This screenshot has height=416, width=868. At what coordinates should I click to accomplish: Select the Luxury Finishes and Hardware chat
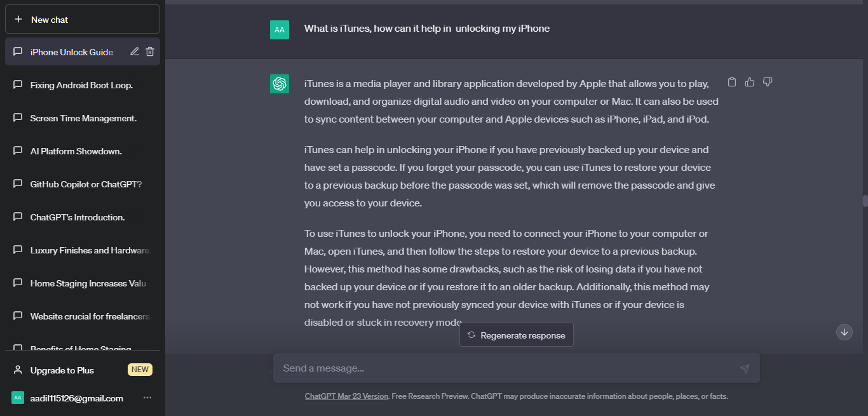(89, 250)
